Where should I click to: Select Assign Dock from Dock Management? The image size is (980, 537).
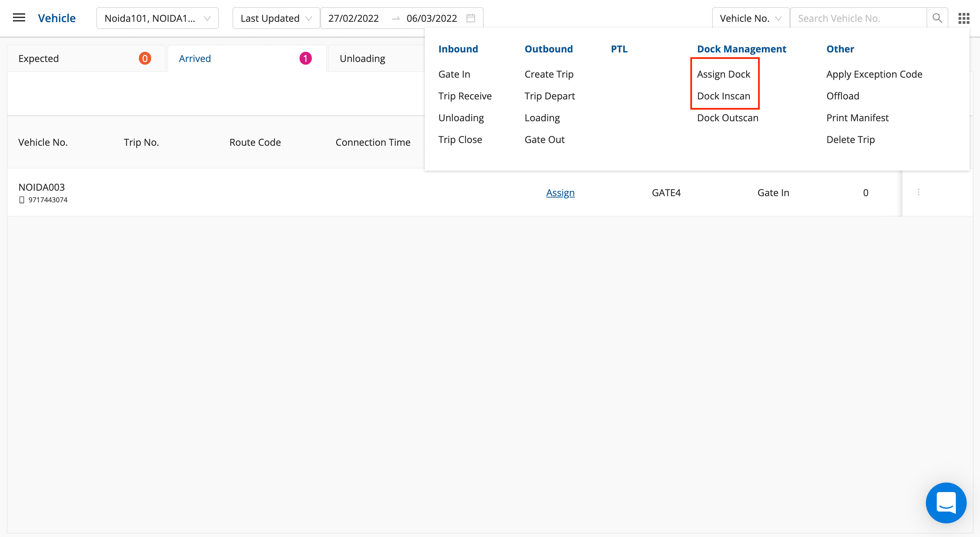point(723,74)
